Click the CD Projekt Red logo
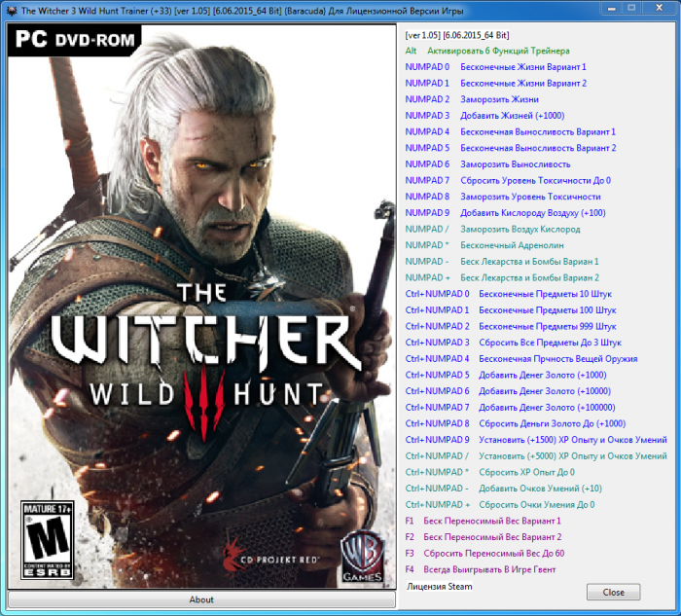 270,559
